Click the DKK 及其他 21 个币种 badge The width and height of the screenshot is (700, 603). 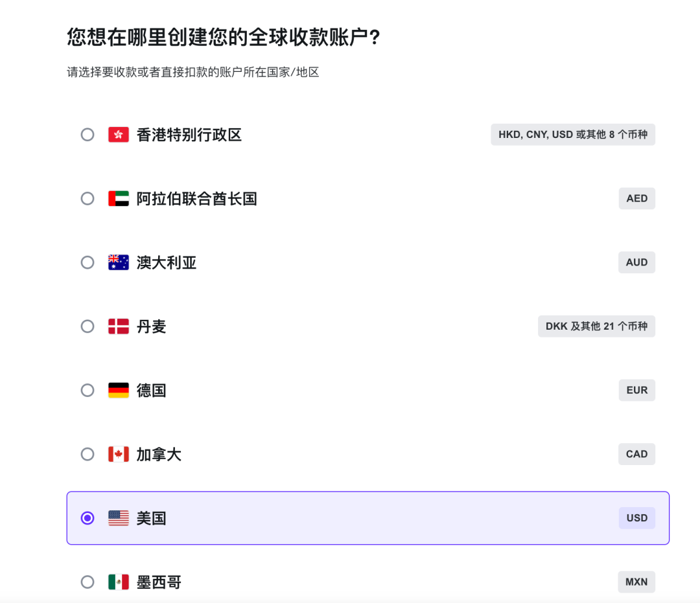(596, 326)
